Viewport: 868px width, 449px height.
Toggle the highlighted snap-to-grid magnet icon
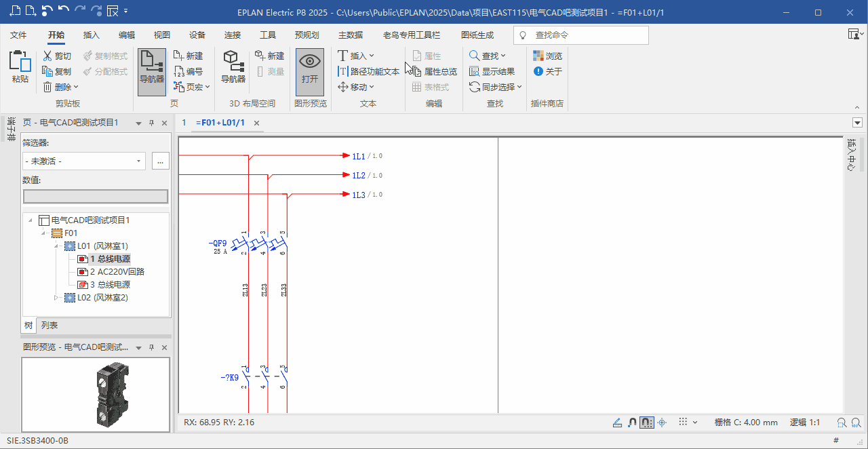647,423
